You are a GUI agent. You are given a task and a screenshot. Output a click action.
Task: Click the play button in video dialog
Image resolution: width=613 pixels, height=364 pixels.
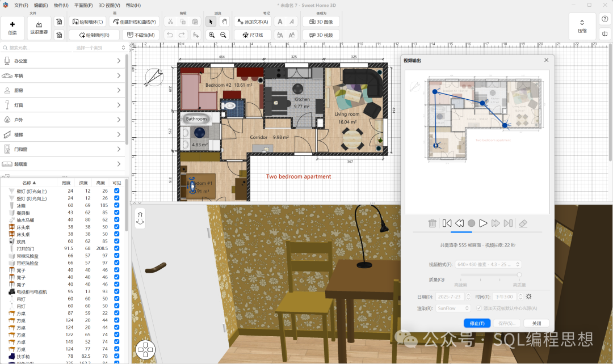coord(483,223)
